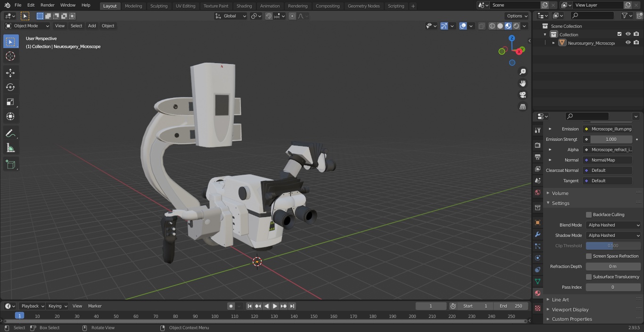Viewport: 644px width, 332px height.
Task: Open the Render menu
Action: [47, 5]
